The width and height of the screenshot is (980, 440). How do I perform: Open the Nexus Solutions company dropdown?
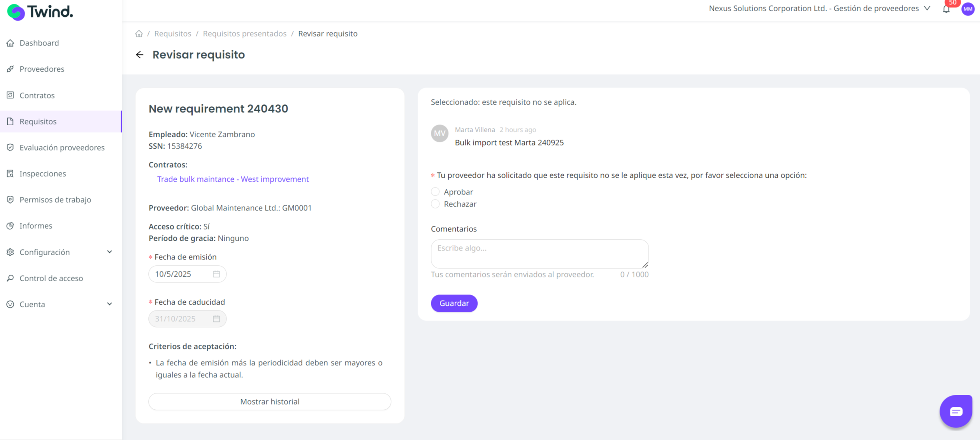pyautogui.click(x=819, y=9)
